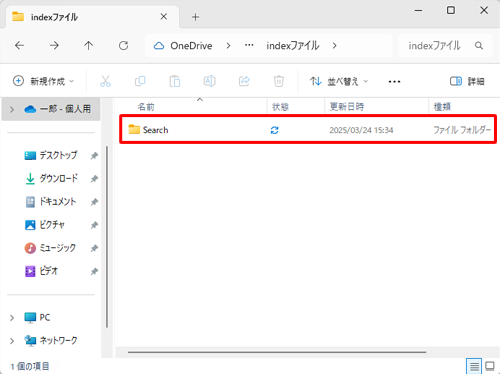The height and width of the screenshot is (374, 500).
Task: Click the 1 個の項目 status text
Action: click(30, 367)
